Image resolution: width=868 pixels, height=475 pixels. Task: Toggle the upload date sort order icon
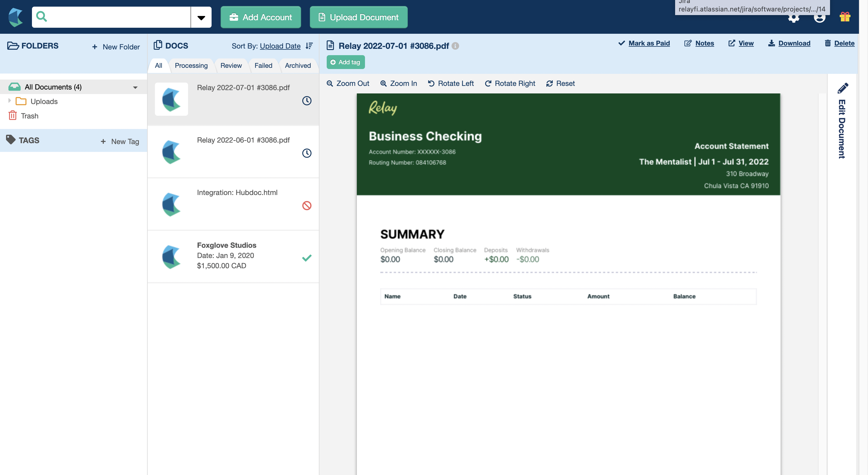309,46
